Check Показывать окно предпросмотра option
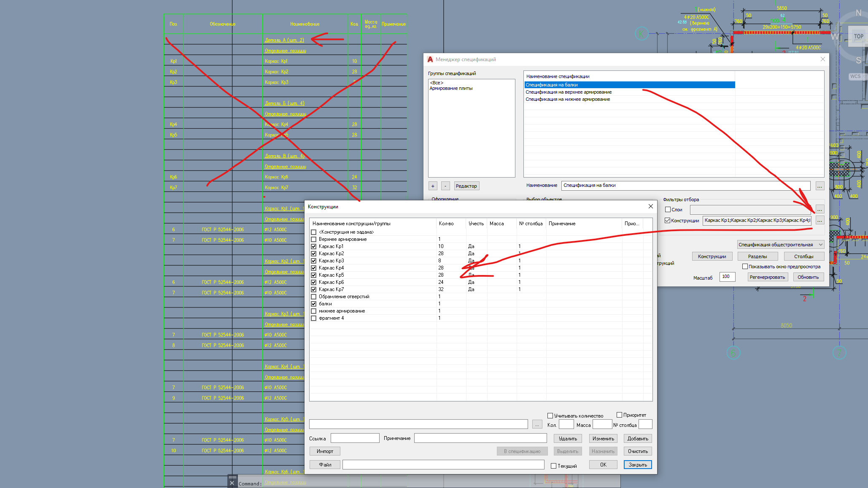 tap(745, 267)
